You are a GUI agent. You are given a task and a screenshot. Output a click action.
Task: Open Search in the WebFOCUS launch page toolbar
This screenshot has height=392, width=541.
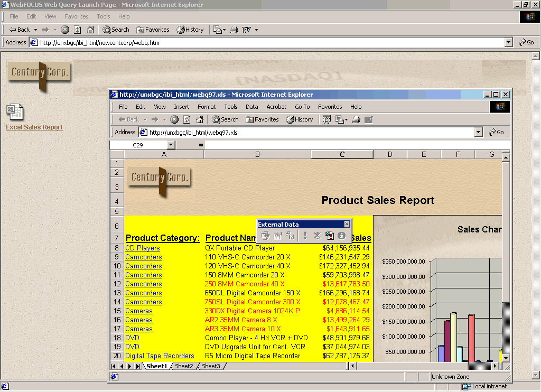pyautogui.click(x=116, y=30)
